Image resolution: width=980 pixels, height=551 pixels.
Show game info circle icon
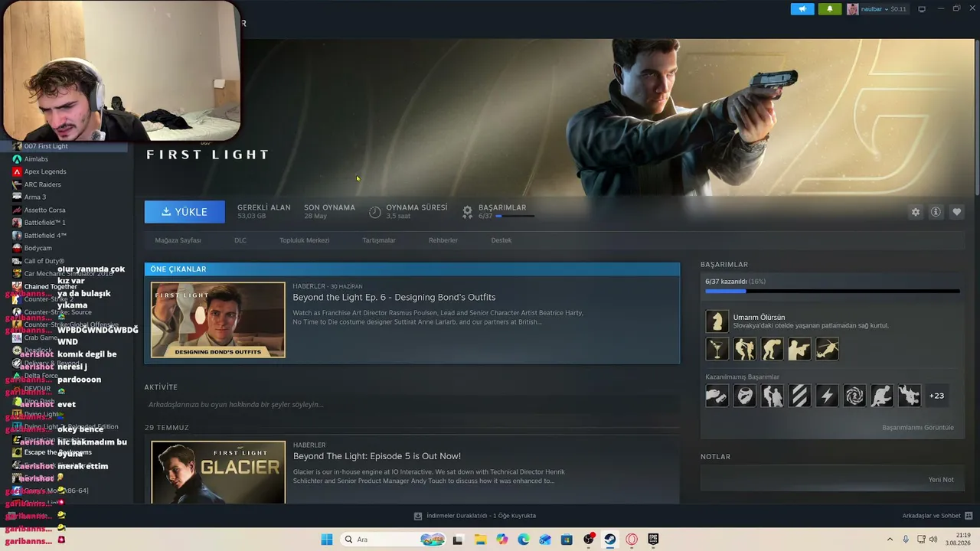(x=936, y=212)
